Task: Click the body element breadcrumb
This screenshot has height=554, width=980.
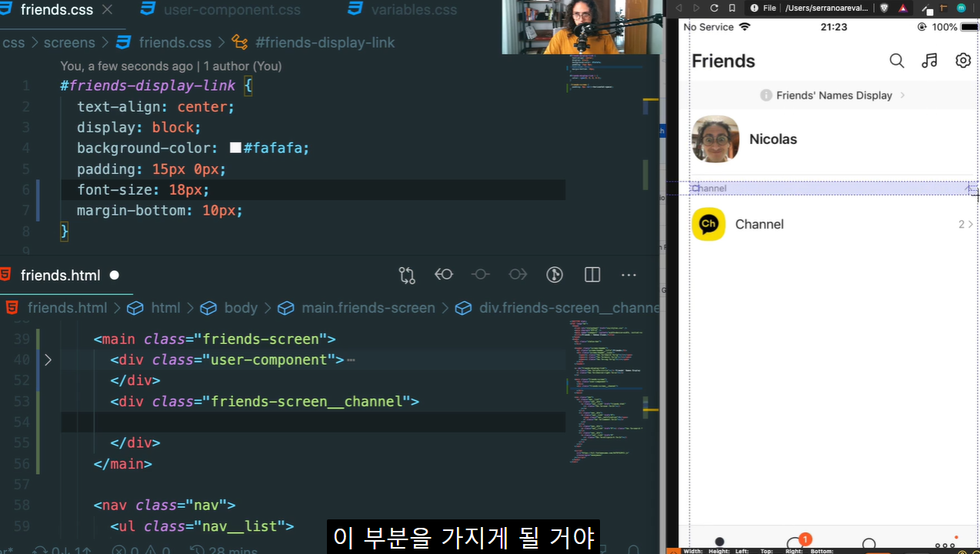Action: (x=241, y=308)
